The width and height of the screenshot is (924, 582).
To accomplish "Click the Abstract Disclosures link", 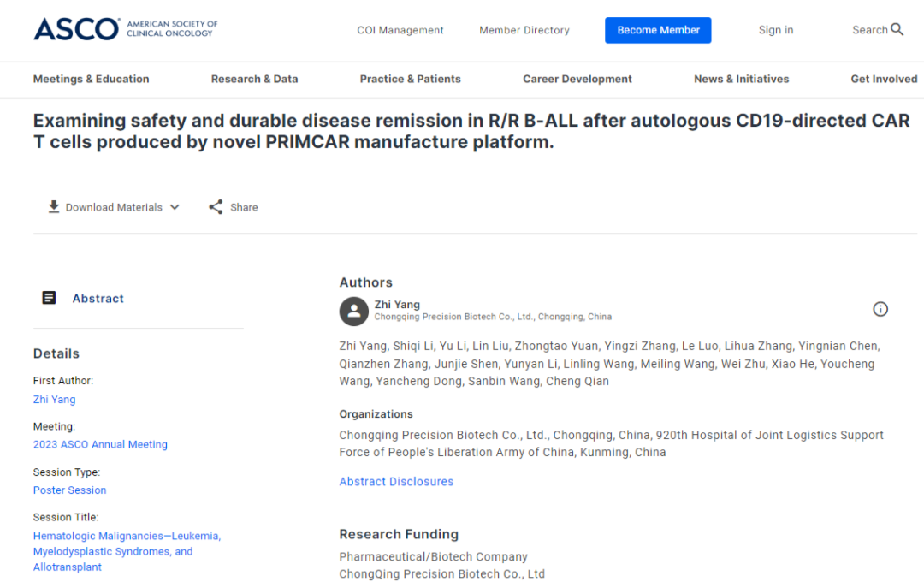I will (396, 482).
